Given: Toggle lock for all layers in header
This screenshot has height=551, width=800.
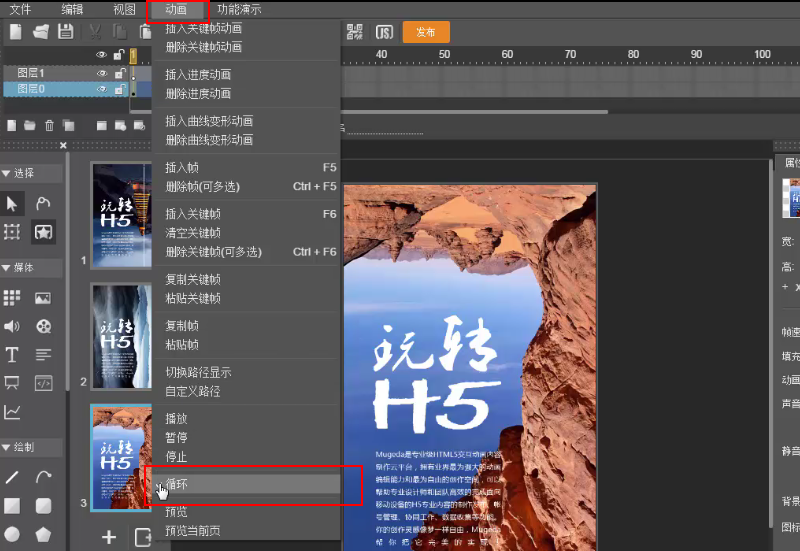Looking at the screenshot, I should coord(119,54).
